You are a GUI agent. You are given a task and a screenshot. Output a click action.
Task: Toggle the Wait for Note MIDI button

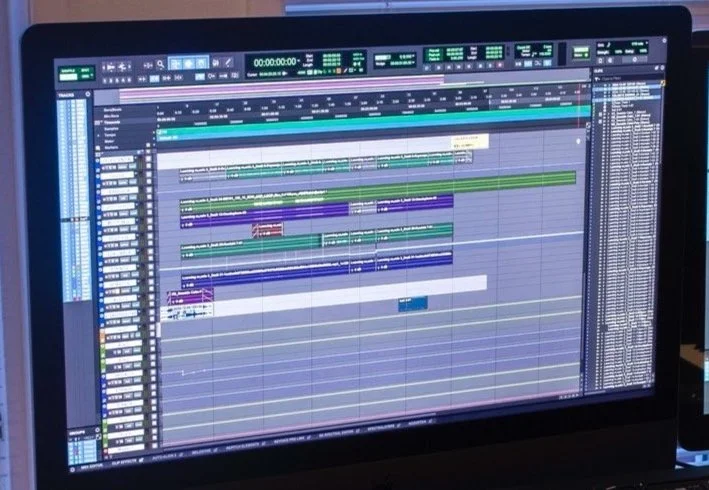coord(518,64)
